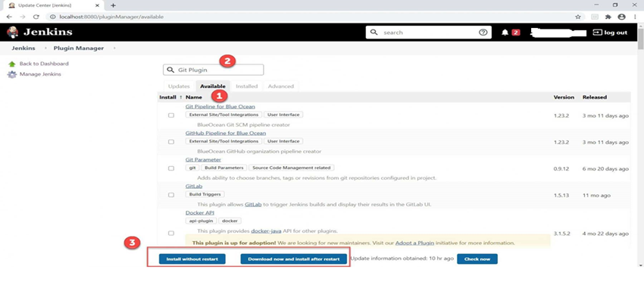Image resolution: width=644 pixels, height=295 pixels.
Task: Click the page vertical scrollbar
Action: [640, 39]
